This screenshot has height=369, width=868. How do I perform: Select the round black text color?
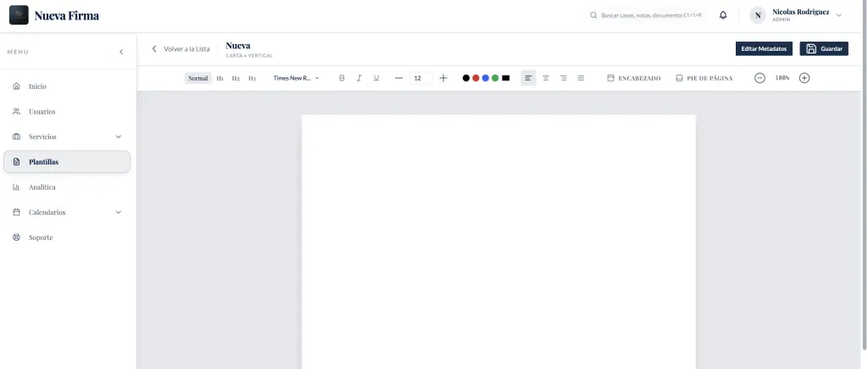point(466,78)
